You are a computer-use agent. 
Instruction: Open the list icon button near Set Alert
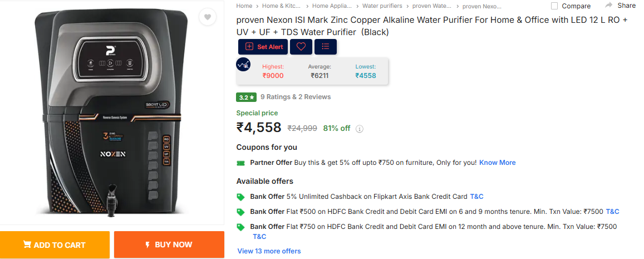[x=326, y=47]
